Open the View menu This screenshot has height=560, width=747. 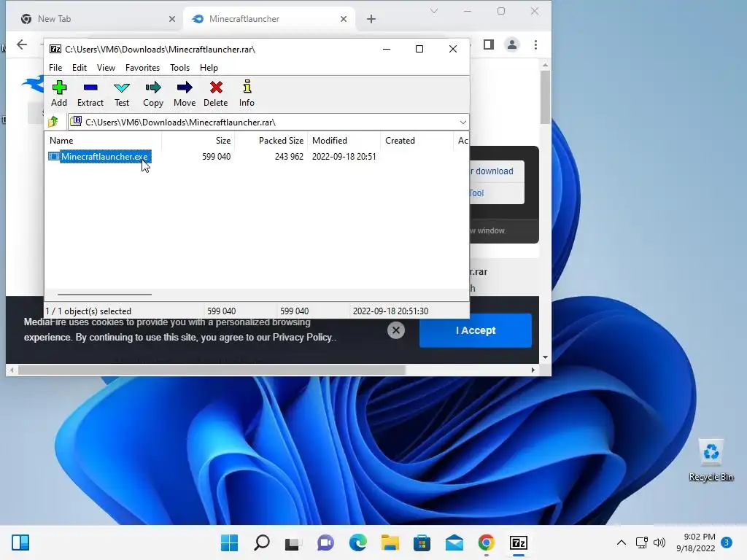106,68
